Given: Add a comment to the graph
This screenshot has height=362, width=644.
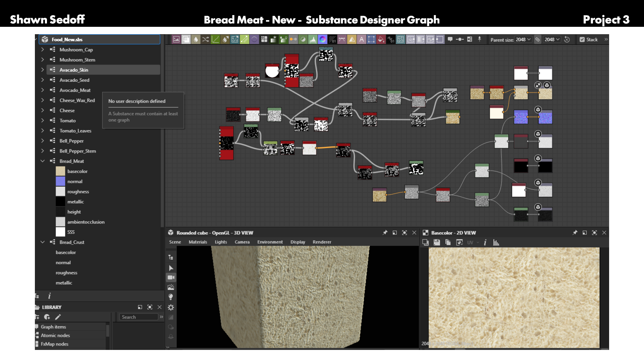Looking at the screenshot, I should click(x=450, y=39).
